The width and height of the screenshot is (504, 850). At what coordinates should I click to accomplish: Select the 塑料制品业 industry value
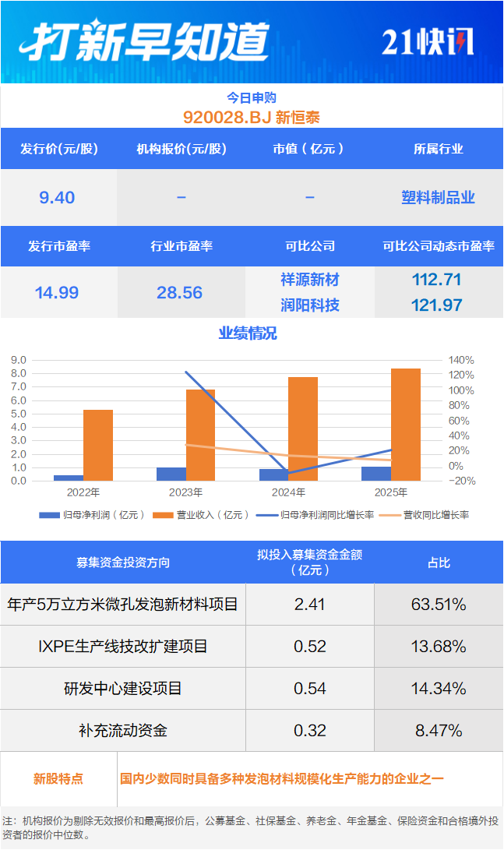click(439, 198)
